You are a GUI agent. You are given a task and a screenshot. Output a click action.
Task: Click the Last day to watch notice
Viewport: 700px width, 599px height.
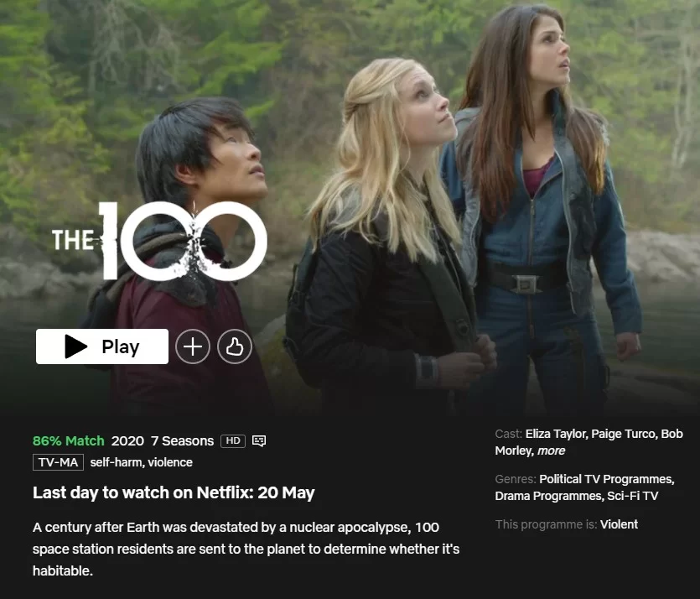click(174, 492)
